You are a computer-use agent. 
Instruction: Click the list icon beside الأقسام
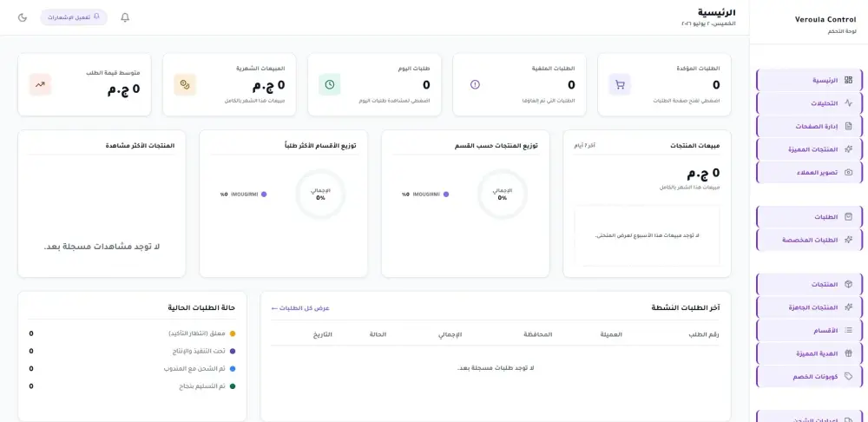coord(849,330)
